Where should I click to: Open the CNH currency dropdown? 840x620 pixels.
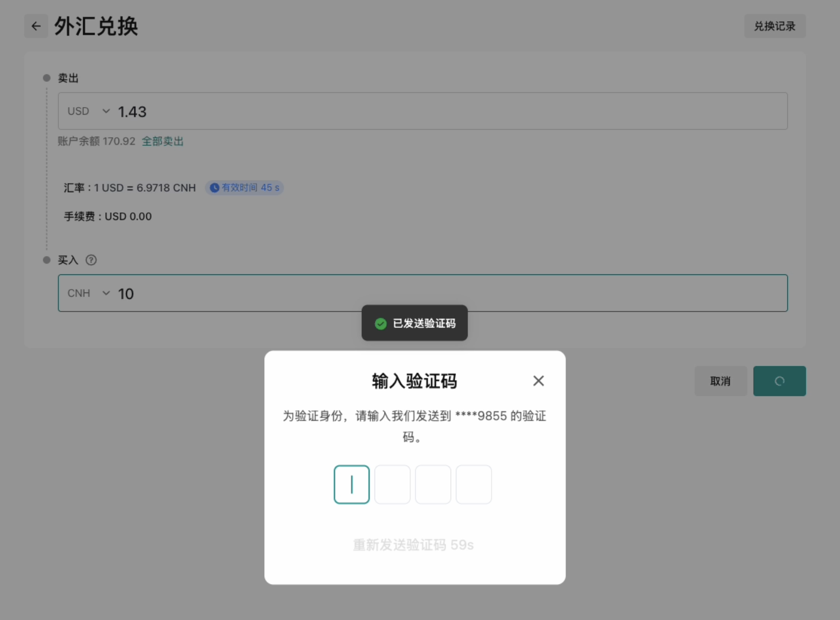(x=79, y=293)
